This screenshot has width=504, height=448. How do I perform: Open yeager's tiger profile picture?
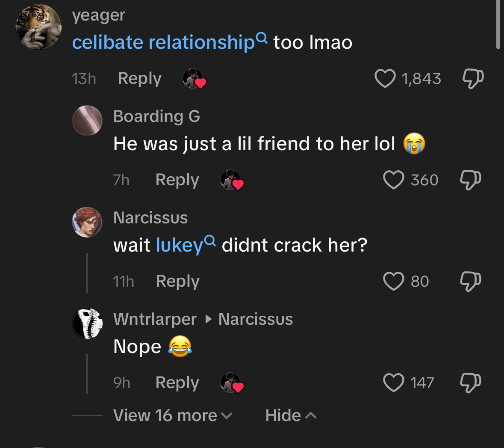(x=38, y=27)
